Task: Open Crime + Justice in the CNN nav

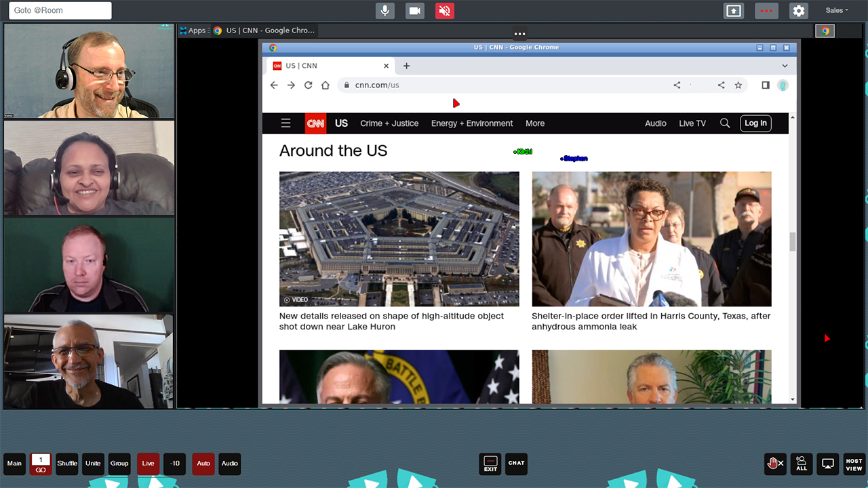Action: [389, 123]
